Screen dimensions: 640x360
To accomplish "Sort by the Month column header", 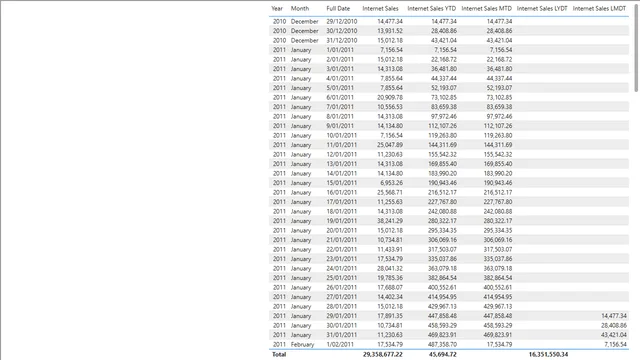I will pos(300,8).
